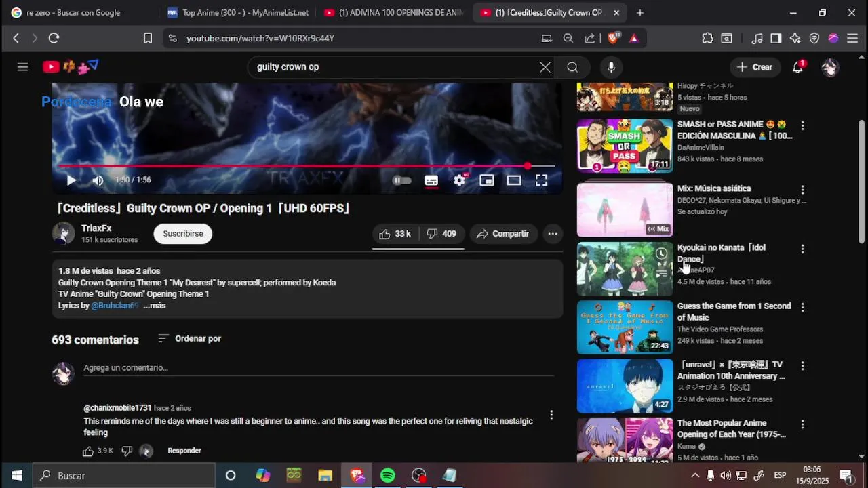Image resolution: width=868 pixels, height=488 pixels.
Task: Click the taskbar Buscar search box
Action: 124,476
